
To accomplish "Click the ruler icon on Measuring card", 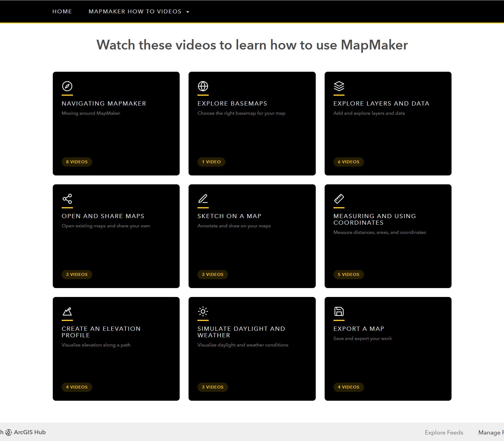I will 339,199.
